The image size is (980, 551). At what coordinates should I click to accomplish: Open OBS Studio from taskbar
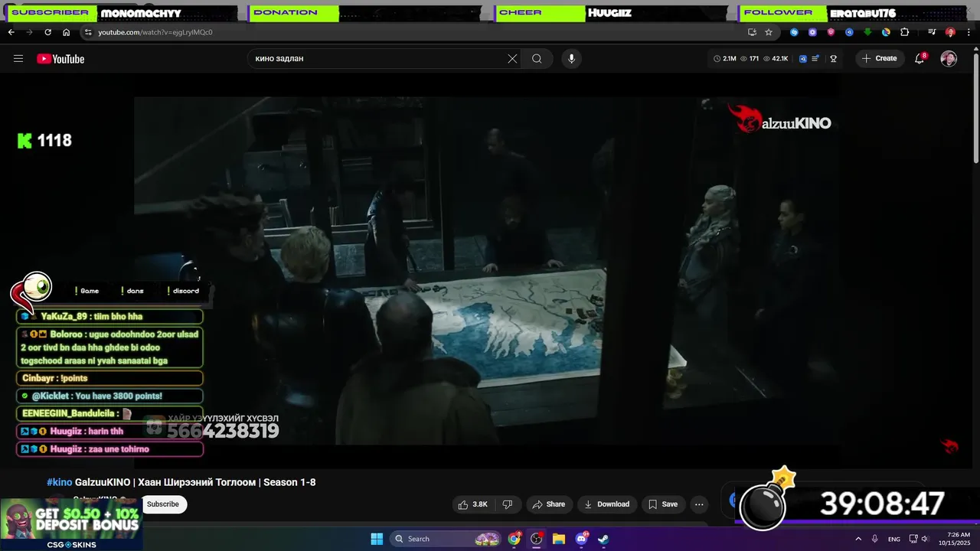click(537, 539)
